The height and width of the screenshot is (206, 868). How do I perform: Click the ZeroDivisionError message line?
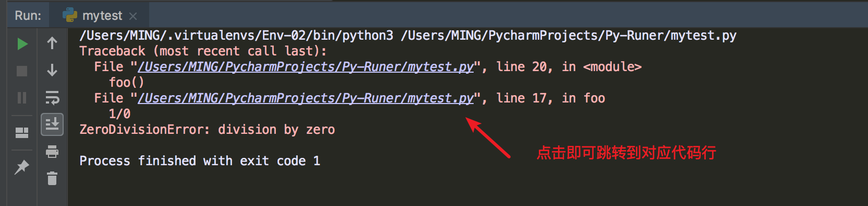pyautogui.click(x=207, y=130)
